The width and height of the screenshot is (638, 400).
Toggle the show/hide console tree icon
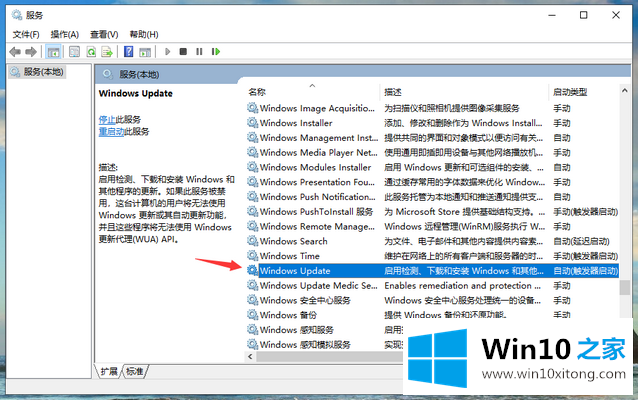53,51
